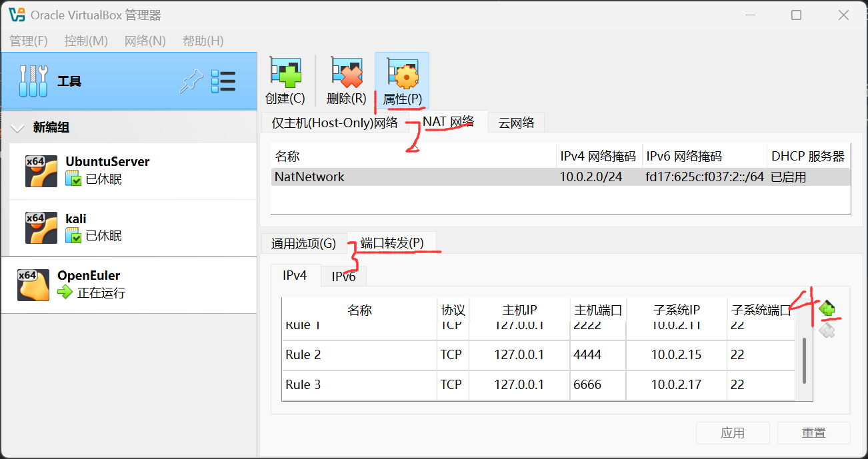Open the 控制(M) menu
868x459 pixels.
tap(86, 41)
